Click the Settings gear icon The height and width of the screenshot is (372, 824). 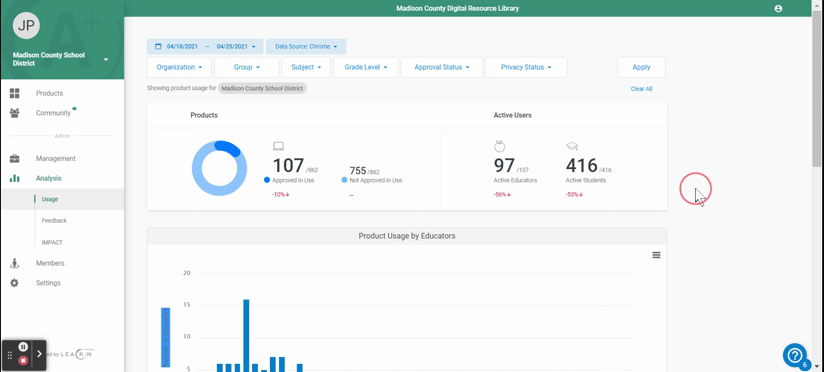(14, 283)
